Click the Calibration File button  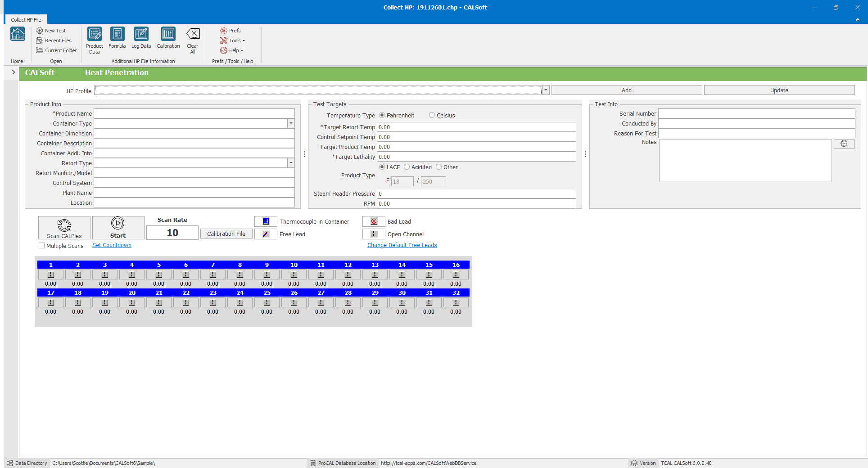pos(226,234)
